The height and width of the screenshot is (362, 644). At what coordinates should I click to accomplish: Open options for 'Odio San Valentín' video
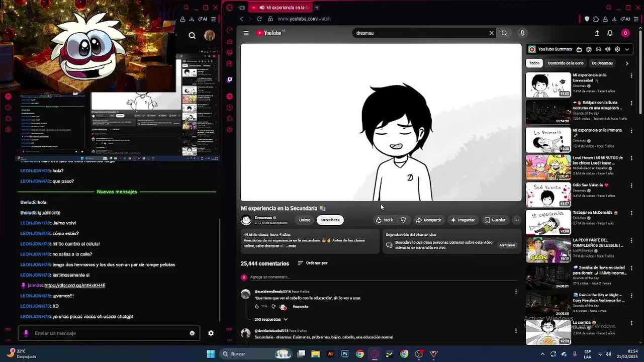[x=632, y=186]
